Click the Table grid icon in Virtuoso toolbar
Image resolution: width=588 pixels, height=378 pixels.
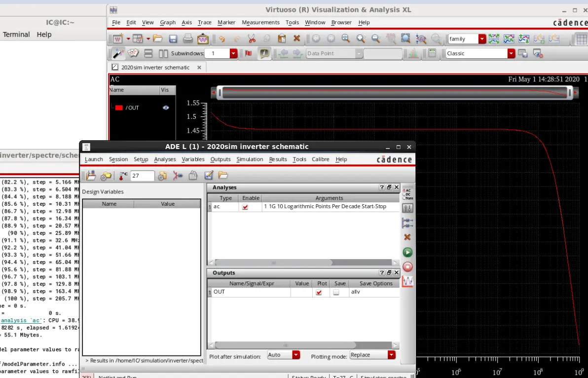581,38
